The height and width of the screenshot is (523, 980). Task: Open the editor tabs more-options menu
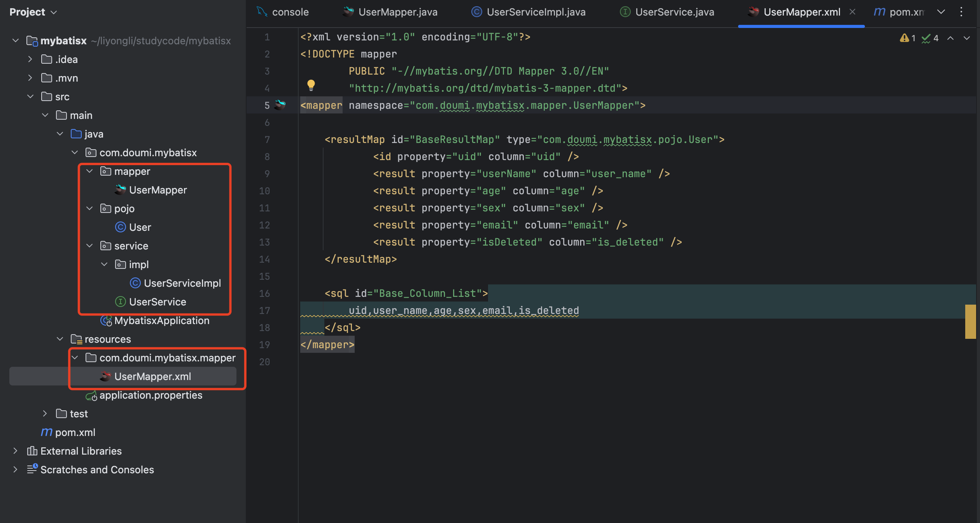coord(961,12)
